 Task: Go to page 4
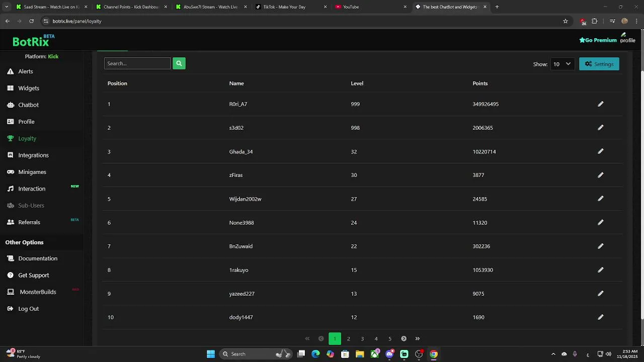coord(376,339)
